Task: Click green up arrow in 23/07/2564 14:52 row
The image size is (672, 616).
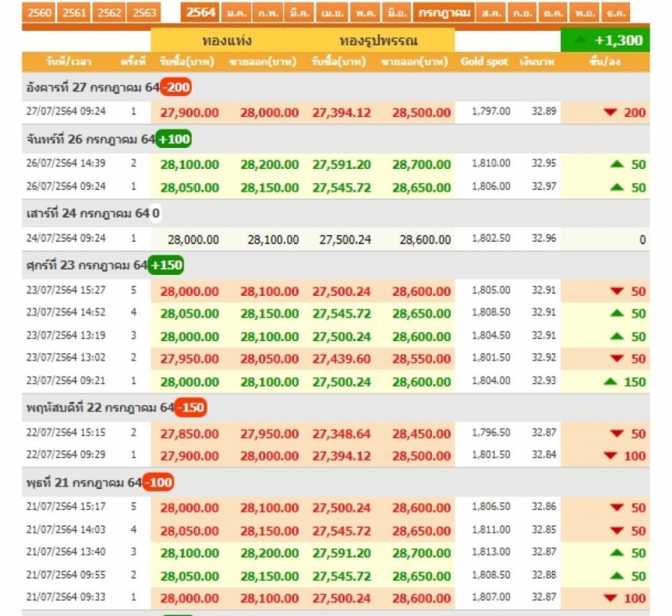Action: pos(616,313)
